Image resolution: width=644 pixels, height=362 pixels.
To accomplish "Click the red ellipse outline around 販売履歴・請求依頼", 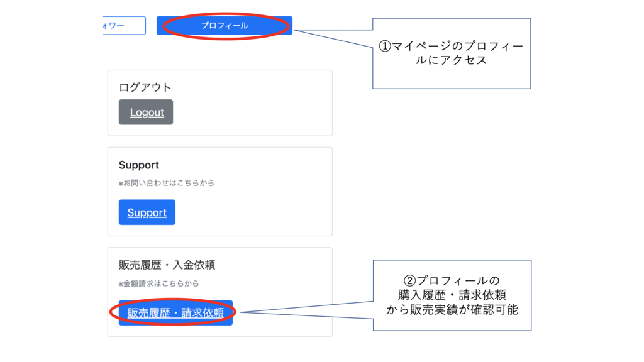I will coord(112,312).
